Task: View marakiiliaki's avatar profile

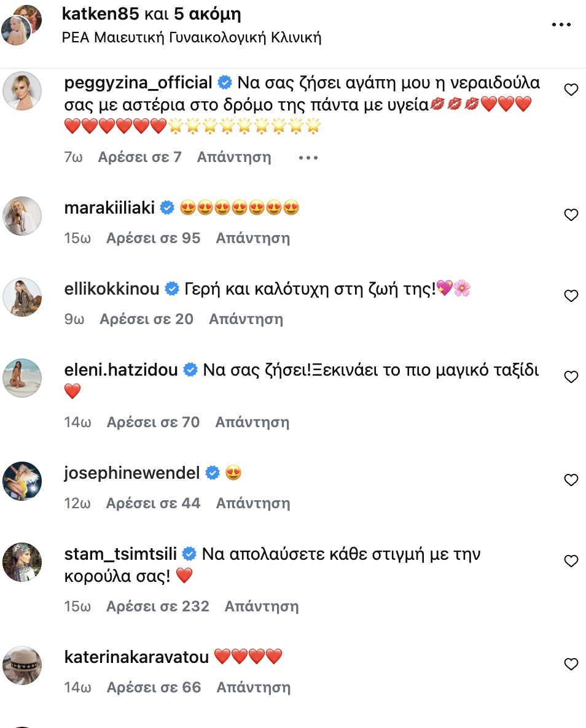Action: (22, 216)
